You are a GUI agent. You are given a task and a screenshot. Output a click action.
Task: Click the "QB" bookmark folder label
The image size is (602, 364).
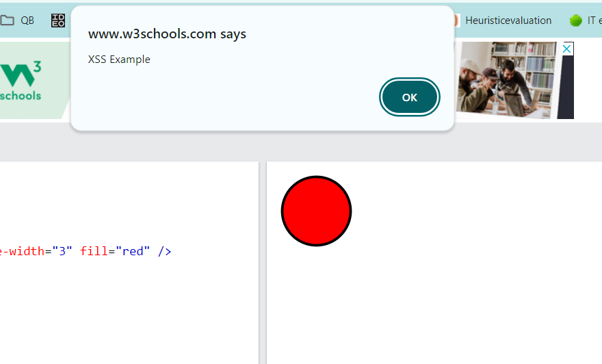27,21
